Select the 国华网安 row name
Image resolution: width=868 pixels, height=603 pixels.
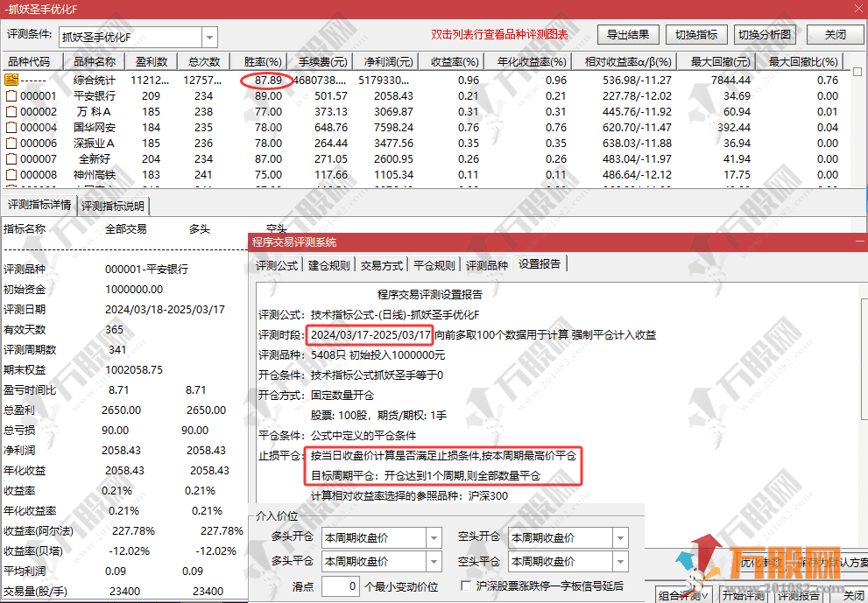[x=95, y=127]
